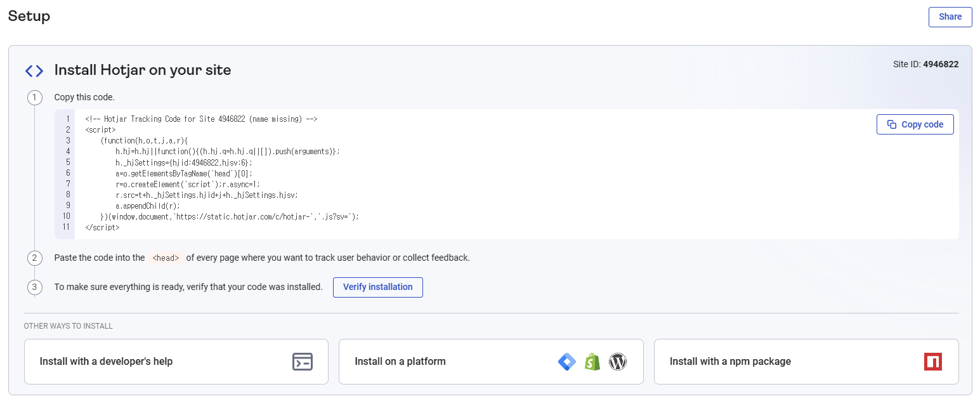The image size is (980, 401).
Task: Click the Setup page heading
Action: tap(29, 16)
